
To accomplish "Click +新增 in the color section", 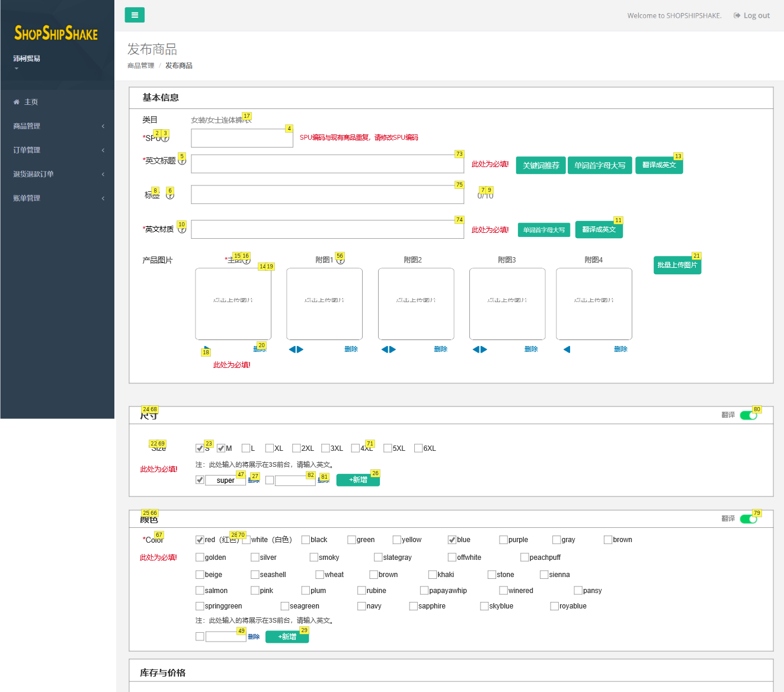I will [x=287, y=637].
